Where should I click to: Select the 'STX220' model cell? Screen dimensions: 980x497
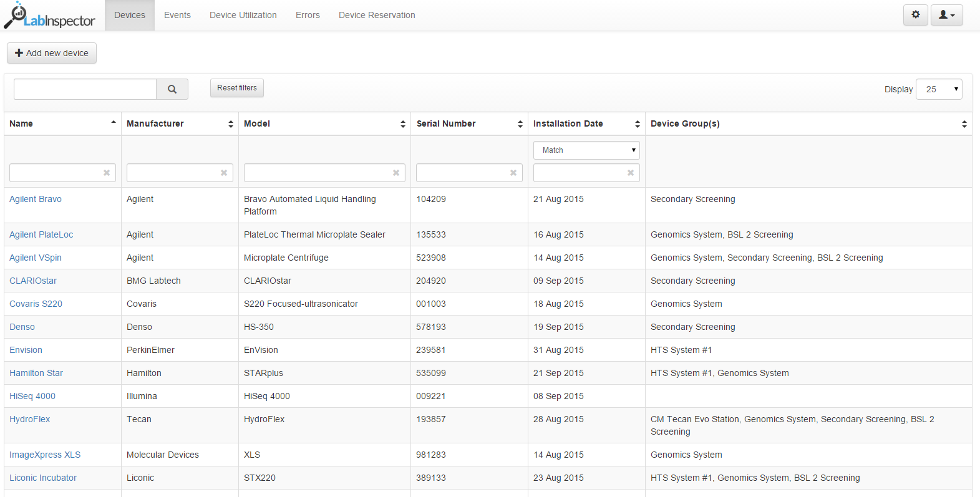(324, 478)
